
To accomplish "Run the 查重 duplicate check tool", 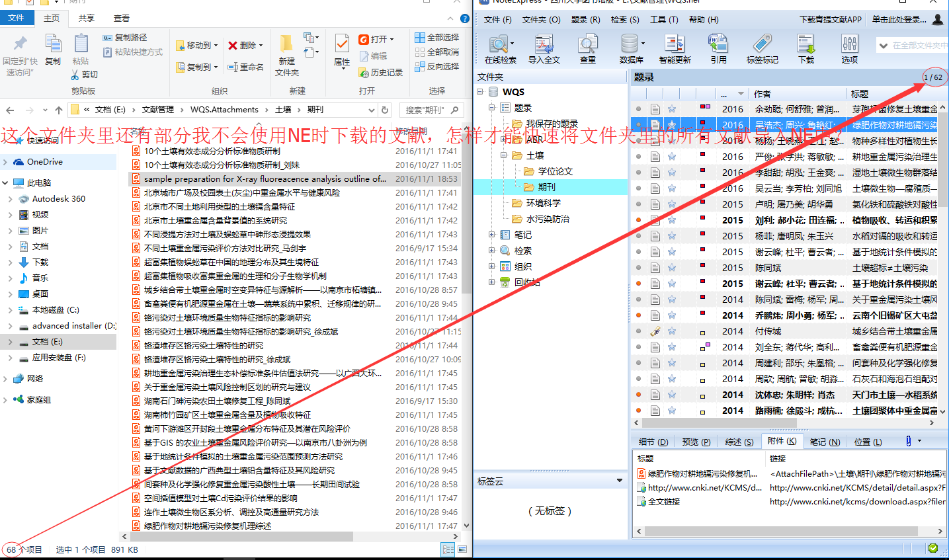I will [x=587, y=49].
